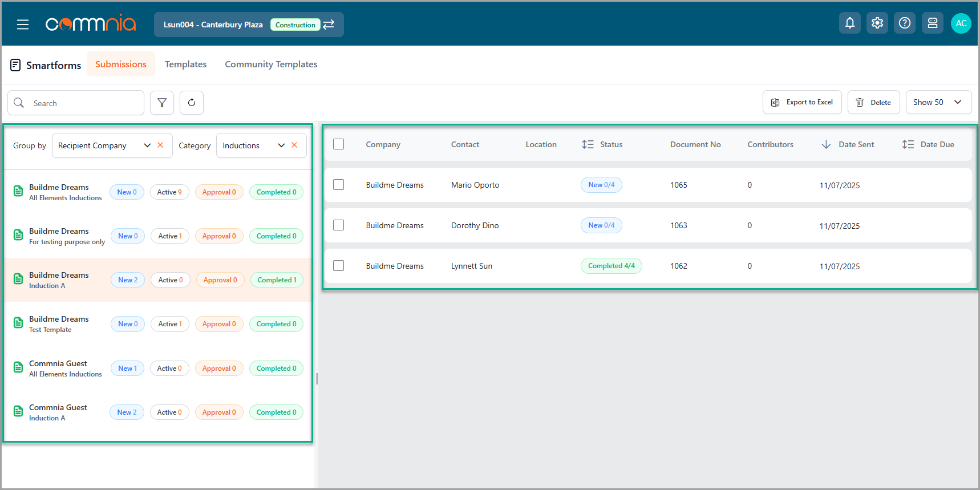
Task: Check the row for Dorothy Dino
Action: 339,225
